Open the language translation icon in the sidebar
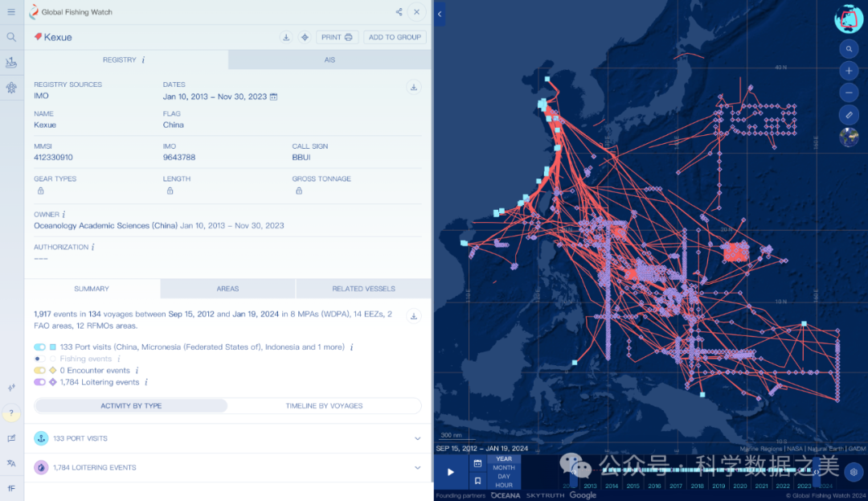868x501 pixels. click(x=11, y=462)
